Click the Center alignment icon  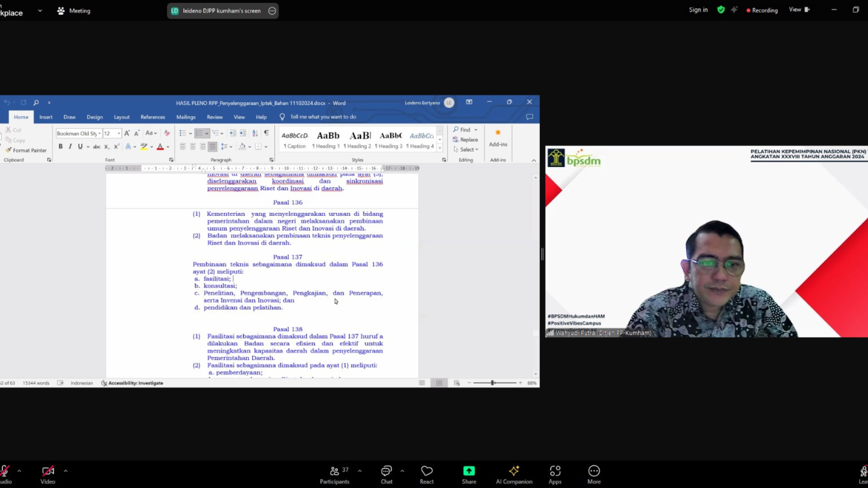coord(193,146)
